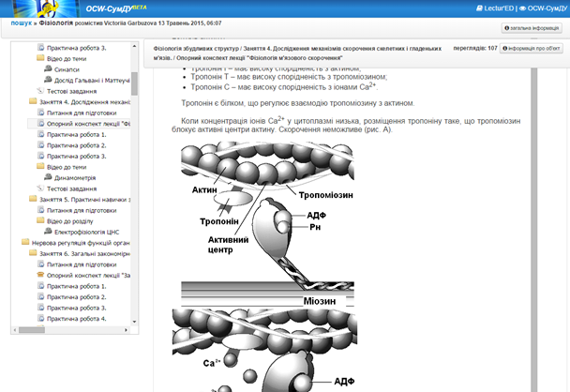Viewport: 570px width, 392px height.
Task: Click the 'Заняття 5. Практичні навички' folder icon
Action: [33, 199]
